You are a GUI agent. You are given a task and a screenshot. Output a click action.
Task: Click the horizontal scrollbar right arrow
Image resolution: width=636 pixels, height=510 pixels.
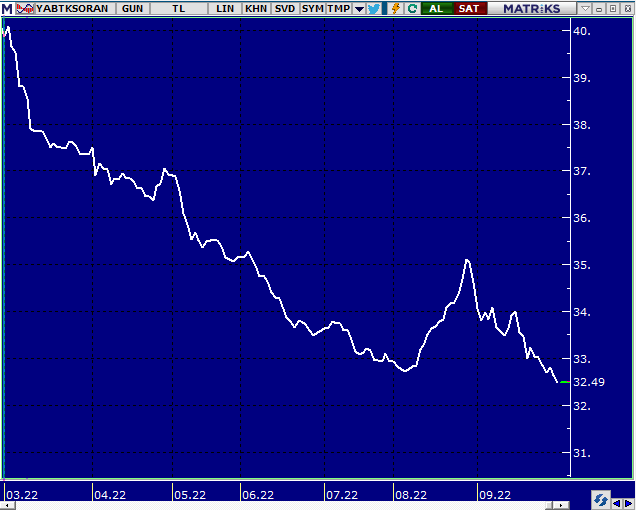tap(561, 506)
